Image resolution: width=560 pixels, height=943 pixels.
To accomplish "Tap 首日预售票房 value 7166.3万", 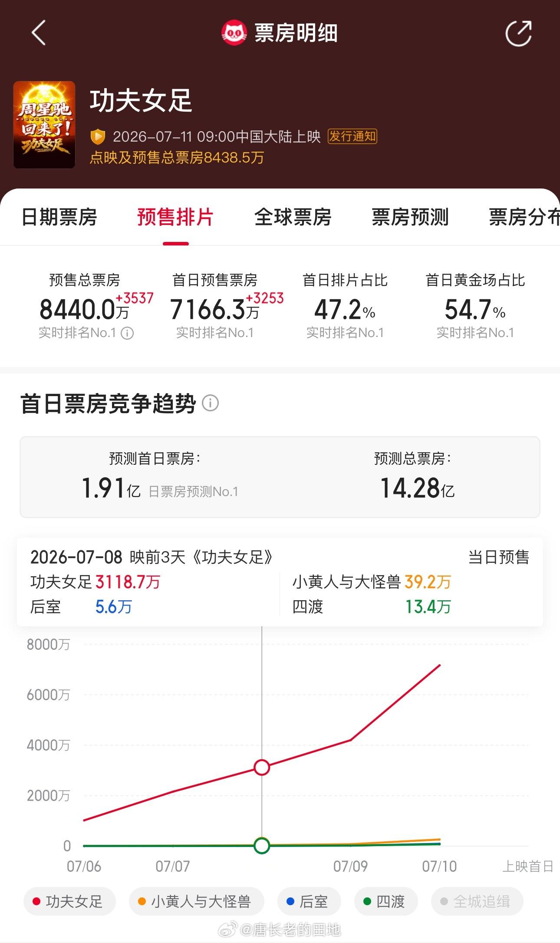I will 214,309.
